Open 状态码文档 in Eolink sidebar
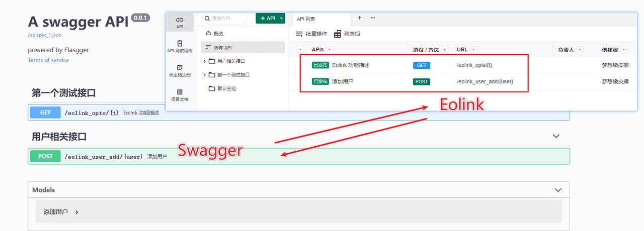This screenshot has height=231, width=644. click(x=180, y=71)
